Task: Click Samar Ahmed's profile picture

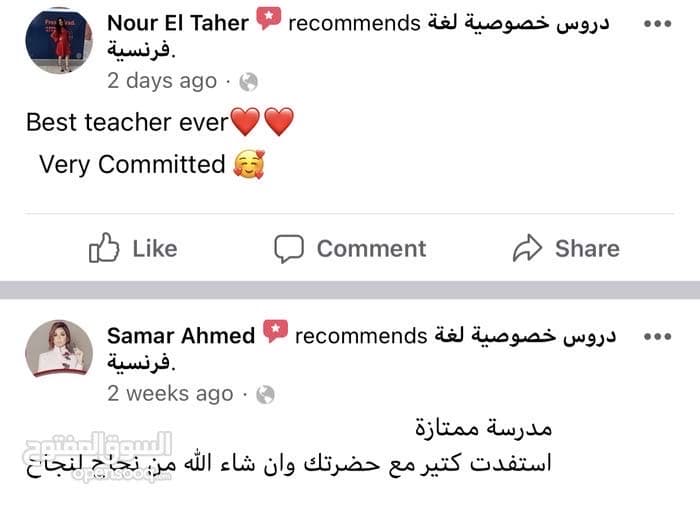Action: coord(59,350)
